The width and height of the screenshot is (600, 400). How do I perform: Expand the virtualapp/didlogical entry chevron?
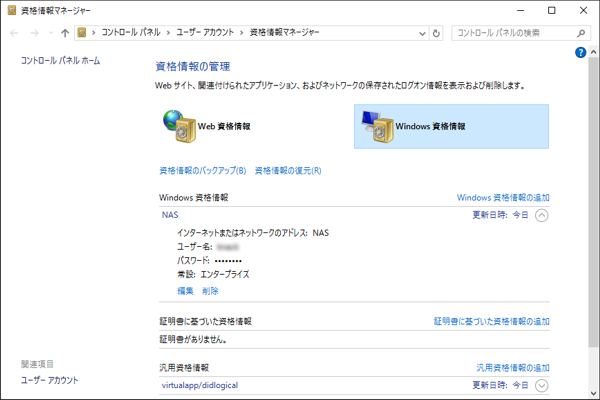point(541,385)
